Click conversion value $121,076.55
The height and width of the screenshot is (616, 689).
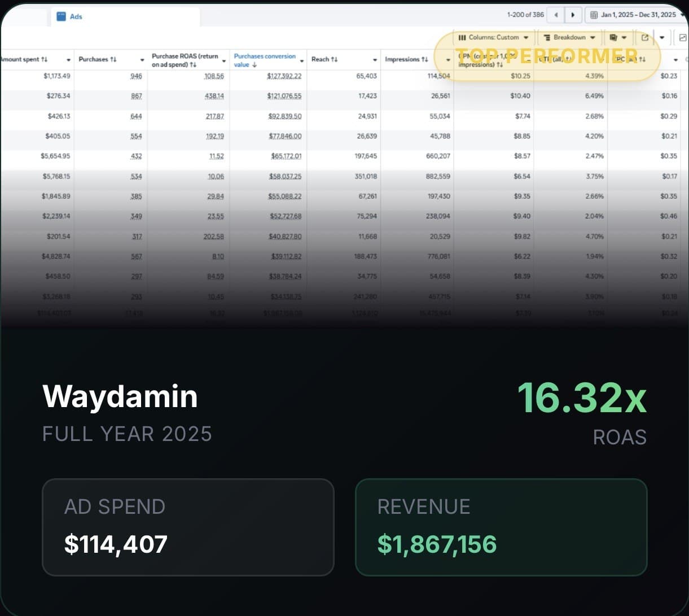point(284,96)
